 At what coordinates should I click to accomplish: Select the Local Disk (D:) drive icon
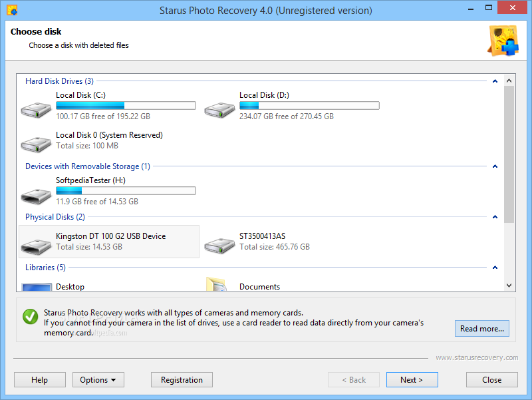coord(219,110)
